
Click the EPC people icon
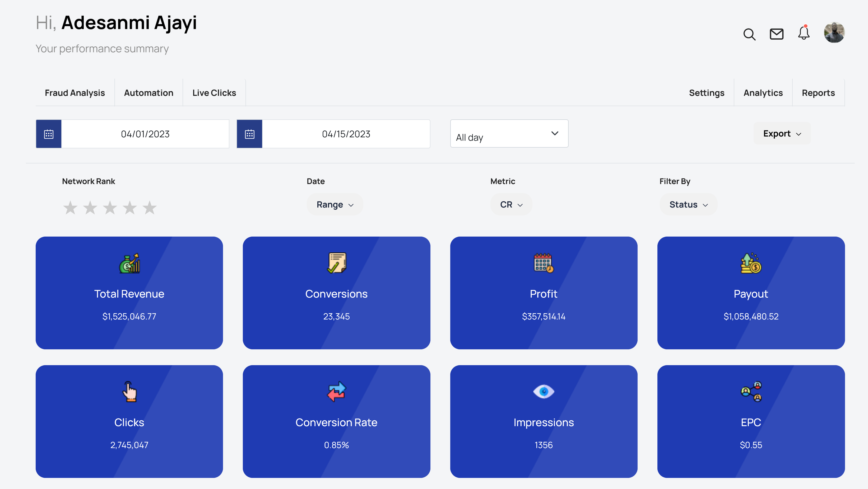click(x=751, y=391)
